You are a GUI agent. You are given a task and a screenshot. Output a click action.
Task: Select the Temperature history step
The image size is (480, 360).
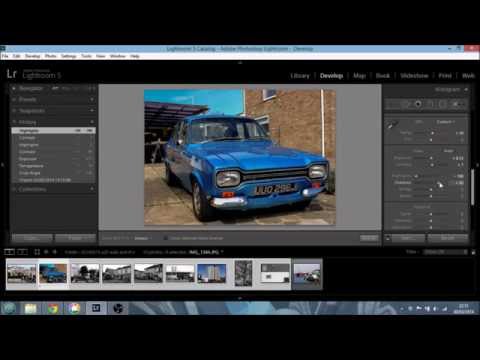click(53, 166)
